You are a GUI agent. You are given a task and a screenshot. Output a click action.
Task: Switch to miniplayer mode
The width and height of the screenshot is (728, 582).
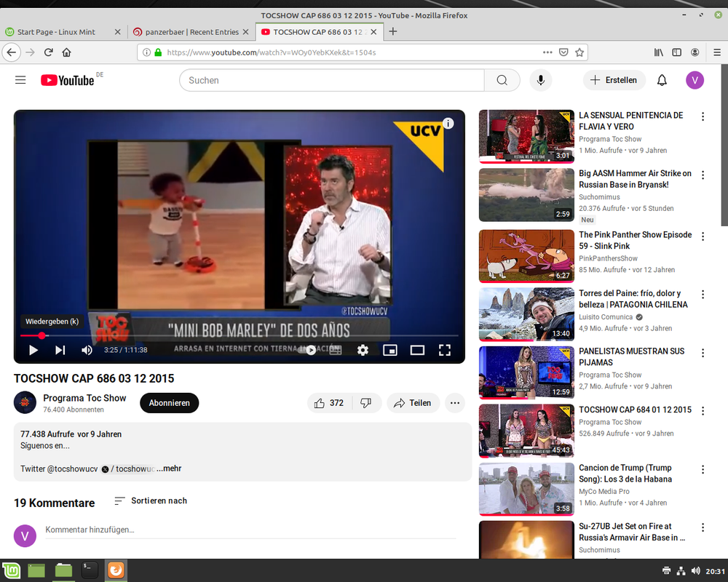coord(390,350)
